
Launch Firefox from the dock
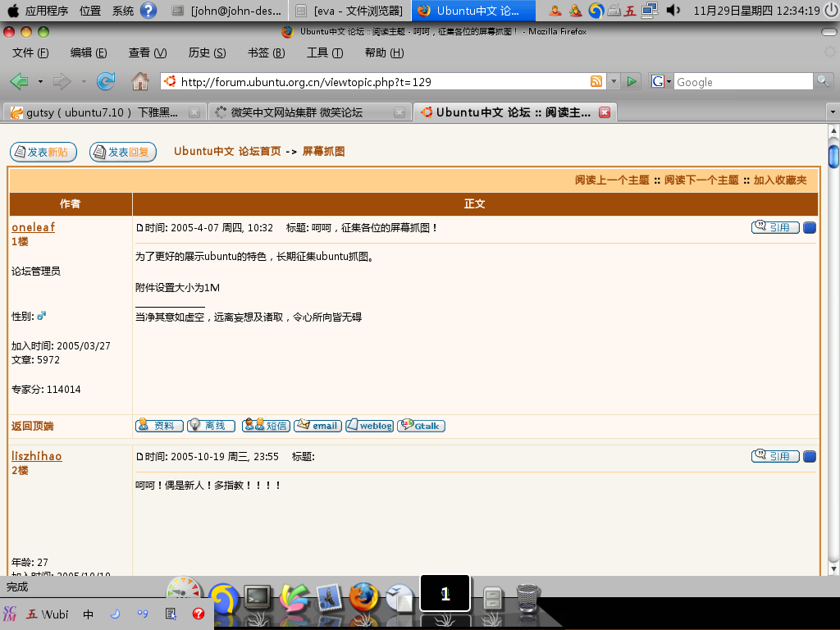click(x=363, y=597)
